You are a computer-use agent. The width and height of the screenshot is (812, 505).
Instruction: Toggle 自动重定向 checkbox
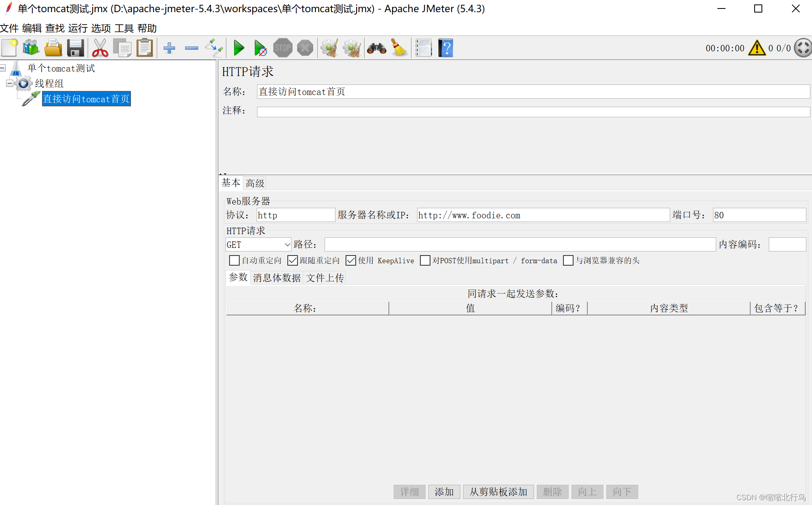234,260
